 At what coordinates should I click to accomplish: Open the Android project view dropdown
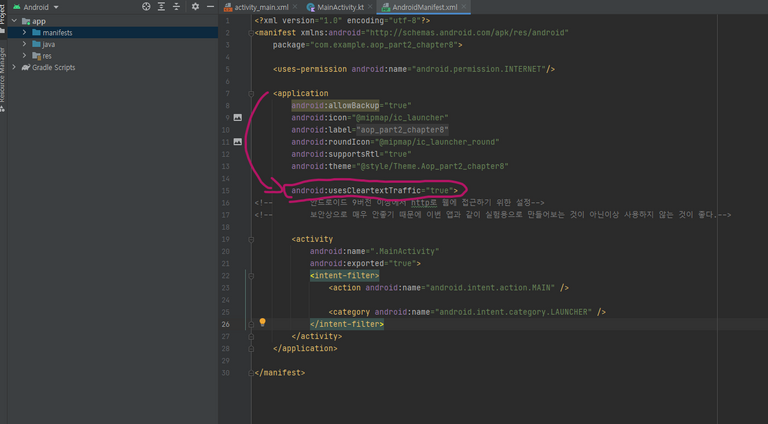point(36,7)
